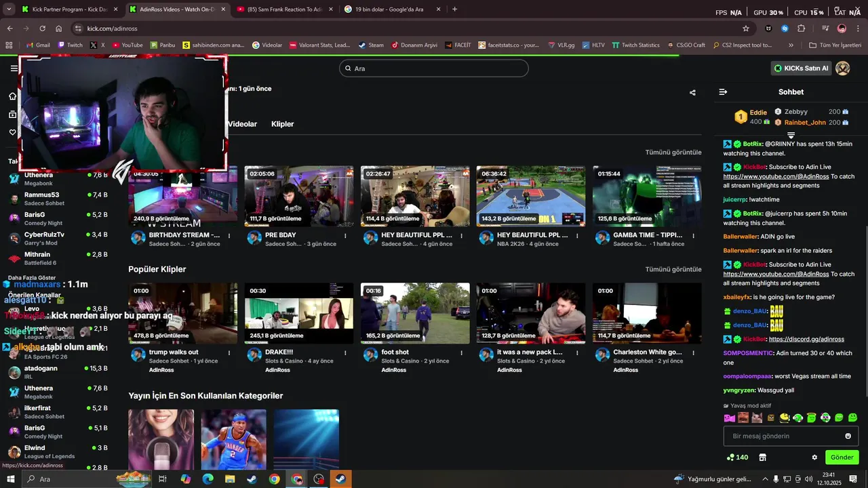This screenshot has height=488, width=868.
Task: Open Windows Start menu
Action: [10, 479]
